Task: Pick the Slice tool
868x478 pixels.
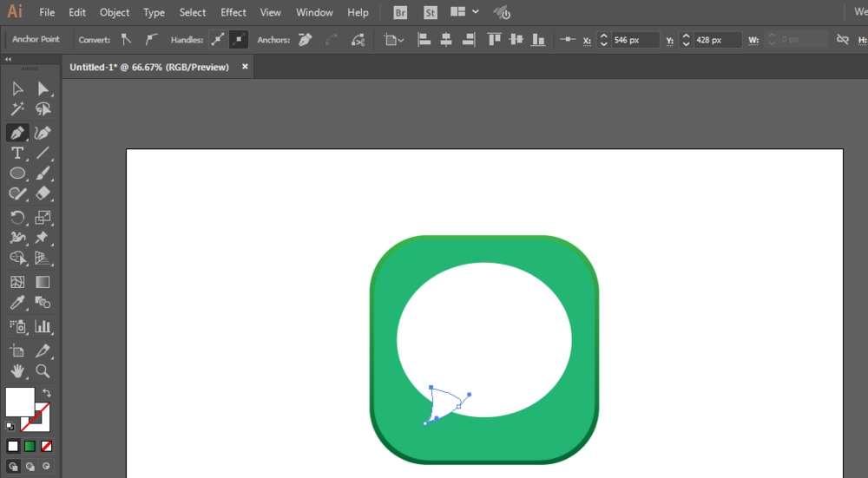Action: pyautogui.click(x=43, y=350)
